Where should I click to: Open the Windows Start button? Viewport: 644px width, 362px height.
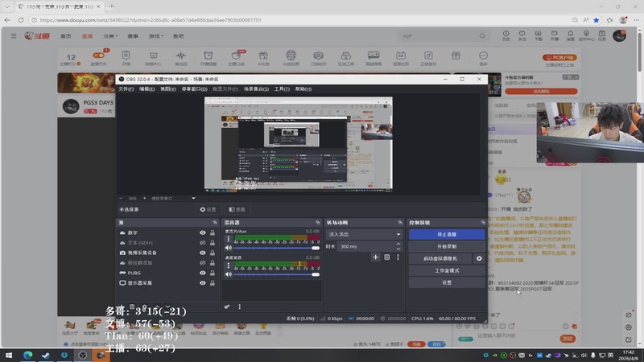pos(8,356)
